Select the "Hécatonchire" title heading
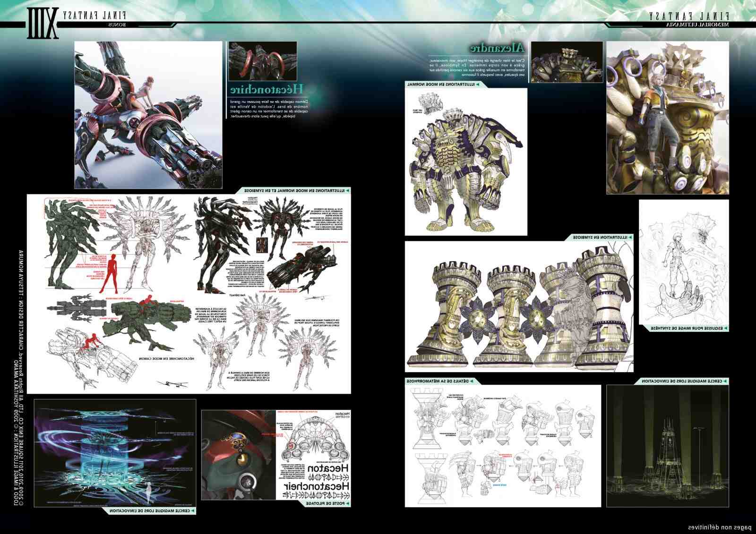756x534 pixels. coord(266,90)
